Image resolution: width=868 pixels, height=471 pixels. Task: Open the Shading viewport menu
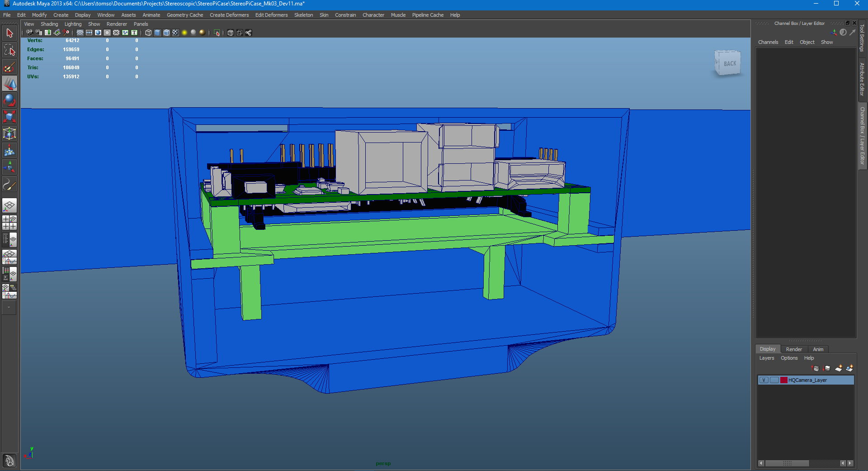(x=49, y=24)
